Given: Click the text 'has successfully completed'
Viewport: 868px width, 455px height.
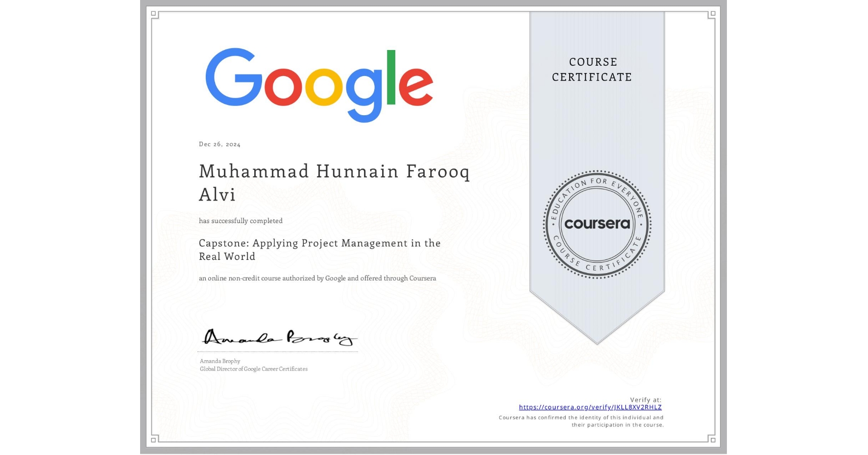Looking at the screenshot, I should point(241,221).
